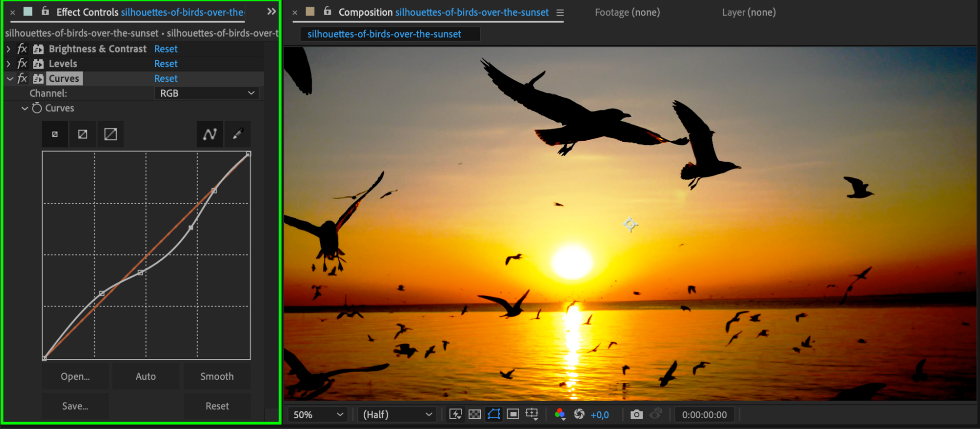Click the large curve grid size icon
This screenshot has height=429, width=980.
(x=110, y=134)
